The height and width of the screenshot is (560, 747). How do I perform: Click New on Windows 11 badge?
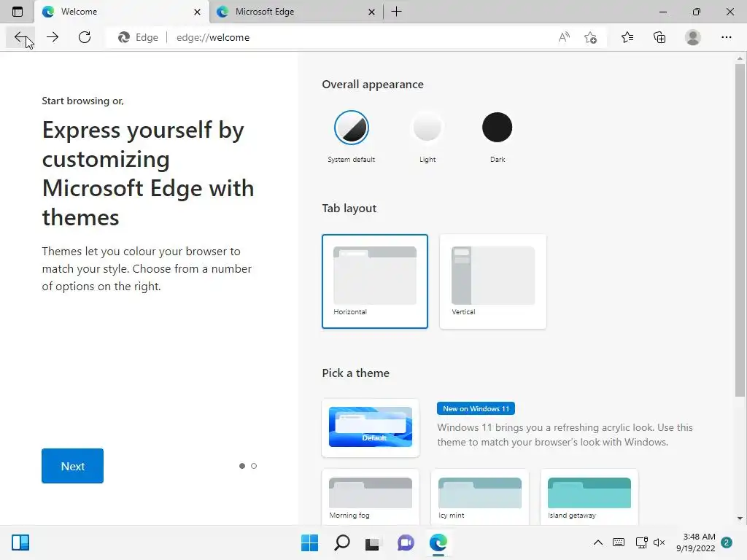coord(476,408)
